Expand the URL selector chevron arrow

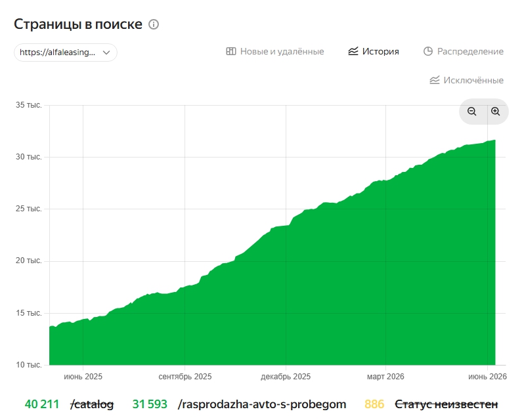pos(106,52)
